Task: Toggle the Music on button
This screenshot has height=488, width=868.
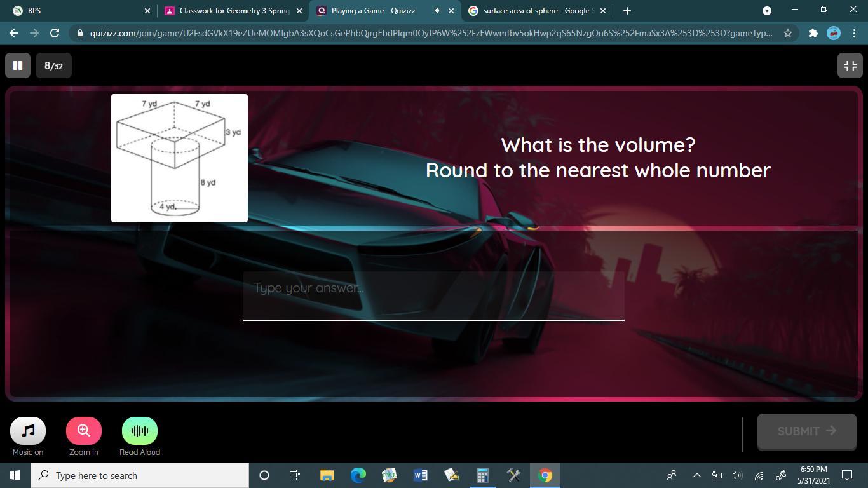Action: click(28, 431)
